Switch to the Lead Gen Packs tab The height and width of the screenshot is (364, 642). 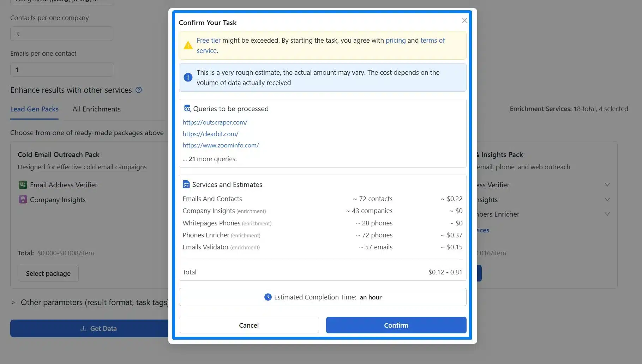34,109
